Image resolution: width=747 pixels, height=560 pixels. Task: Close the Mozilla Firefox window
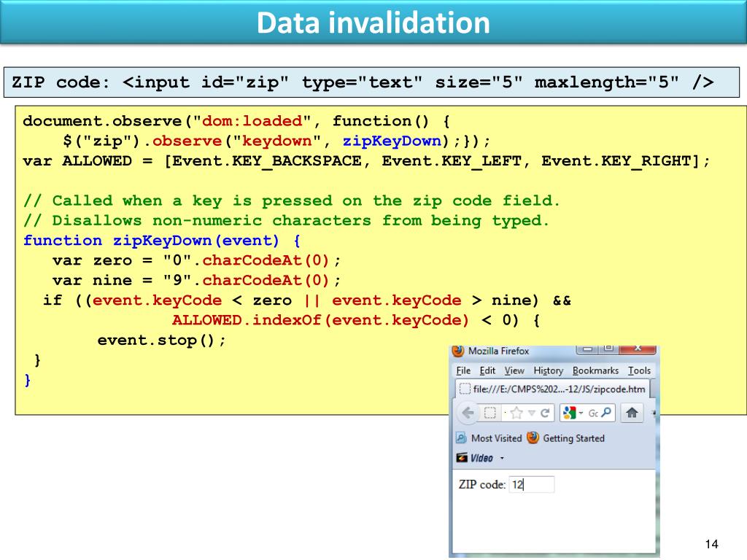pos(638,349)
